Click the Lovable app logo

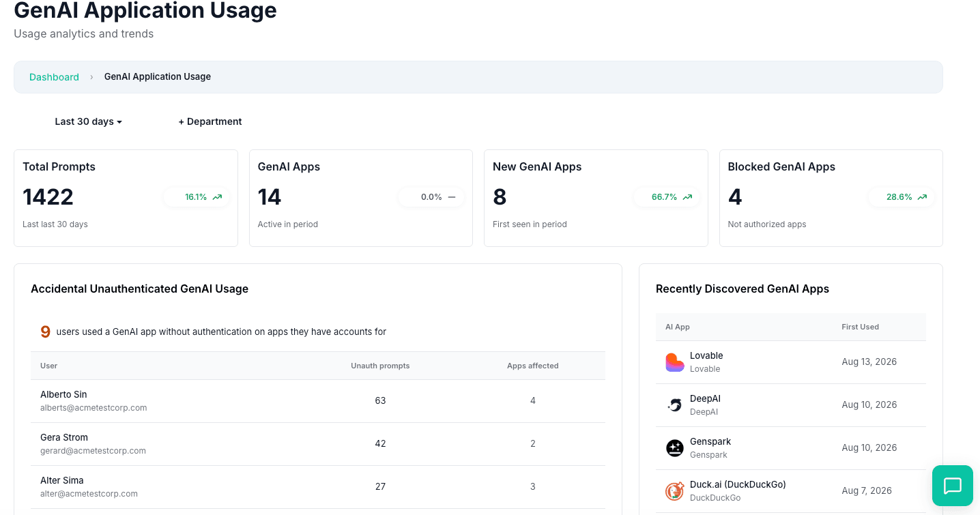click(x=674, y=362)
